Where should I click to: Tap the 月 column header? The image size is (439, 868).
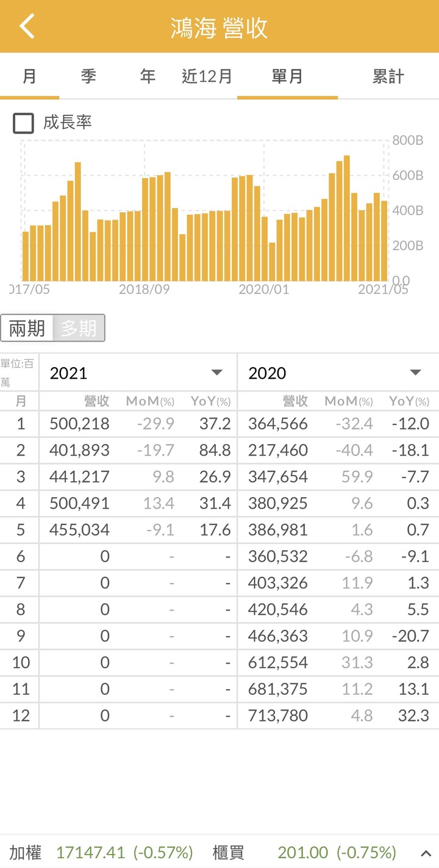[21, 401]
